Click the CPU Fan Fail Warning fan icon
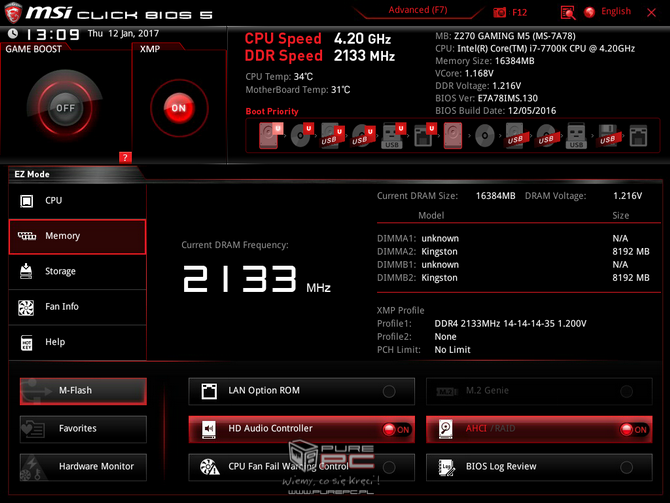The width and height of the screenshot is (670, 503). click(209, 467)
